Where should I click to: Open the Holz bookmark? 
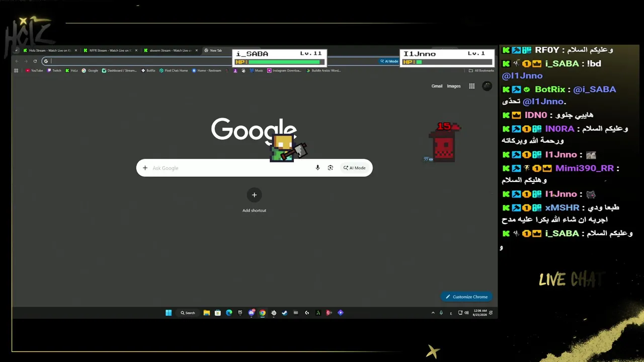(x=71, y=71)
